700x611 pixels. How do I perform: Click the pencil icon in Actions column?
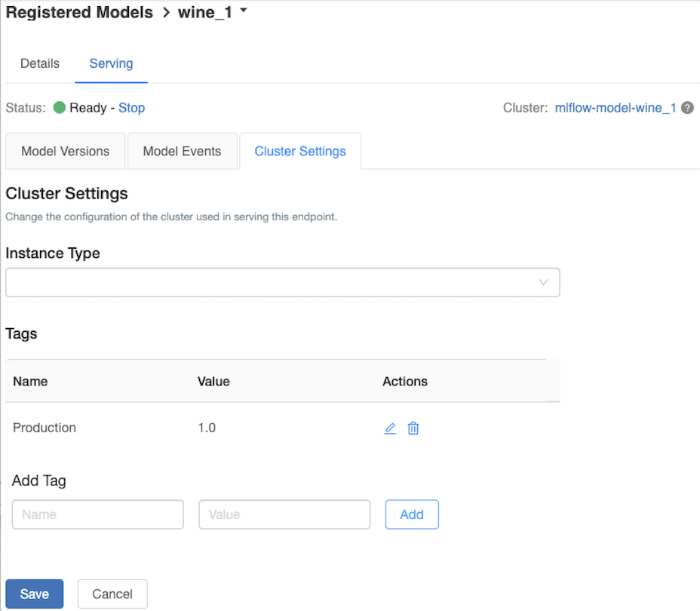(x=390, y=428)
